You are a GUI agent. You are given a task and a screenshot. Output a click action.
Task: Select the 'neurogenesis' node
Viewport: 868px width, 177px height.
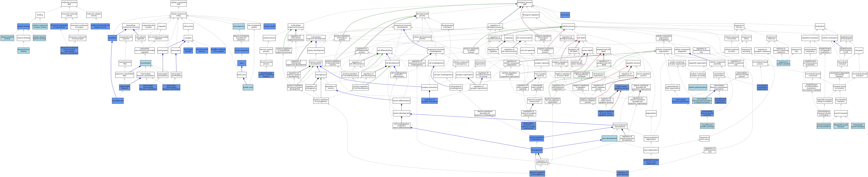tap(321, 75)
